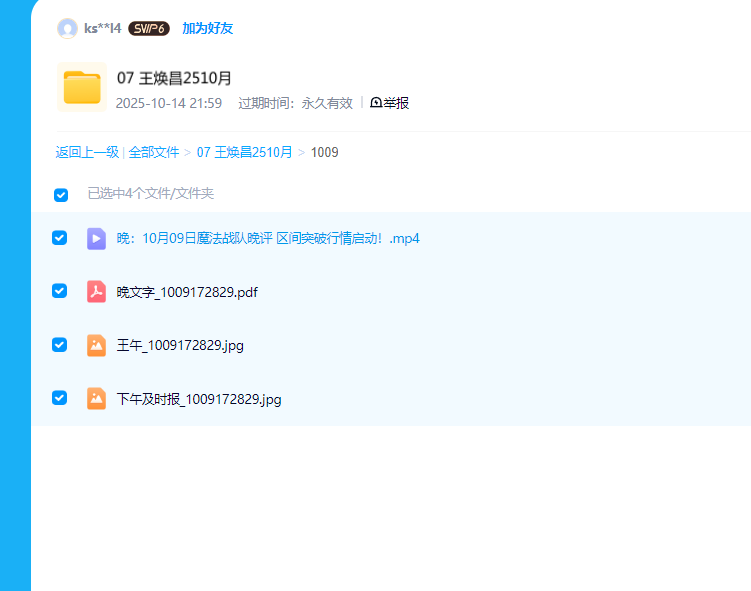The image size is (751, 591).
Task: Click the user avatar icon for ks**l4
Action: coord(67,28)
